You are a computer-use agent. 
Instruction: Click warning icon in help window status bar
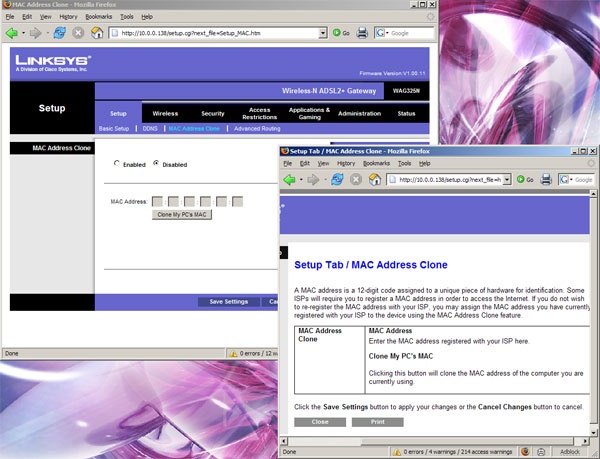[396, 452]
